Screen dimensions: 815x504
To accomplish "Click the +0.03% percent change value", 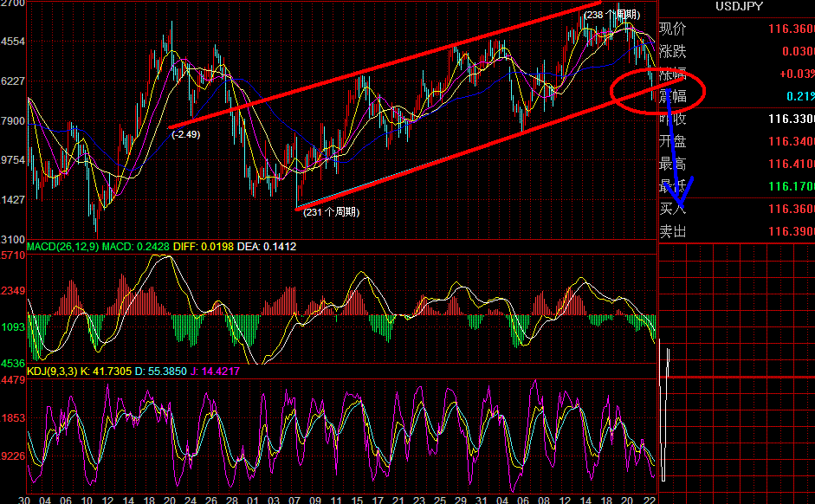I will 796,74.
